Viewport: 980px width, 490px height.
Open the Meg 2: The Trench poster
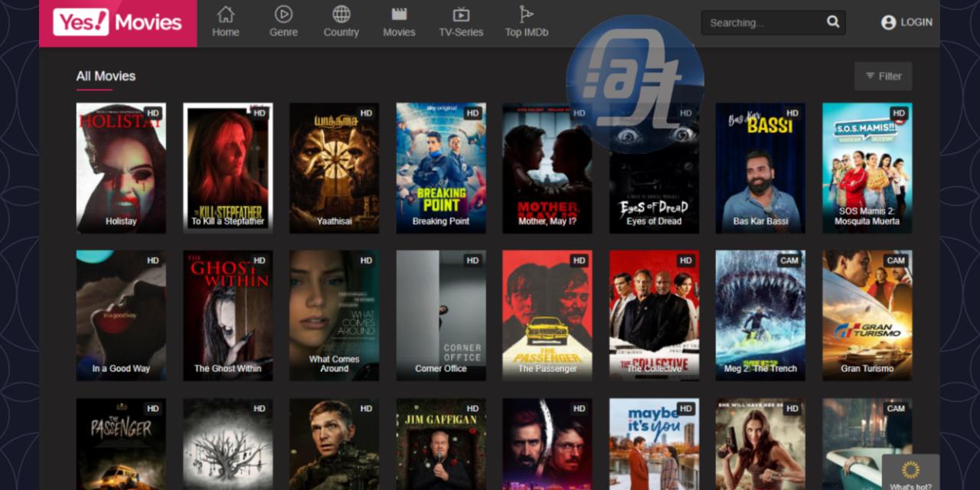tap(760, 315)
